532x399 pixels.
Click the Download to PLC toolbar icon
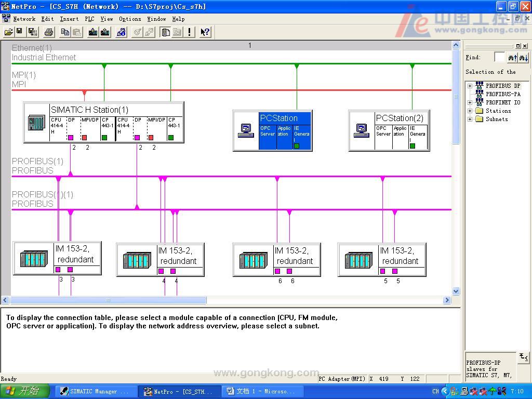point(92,32)
